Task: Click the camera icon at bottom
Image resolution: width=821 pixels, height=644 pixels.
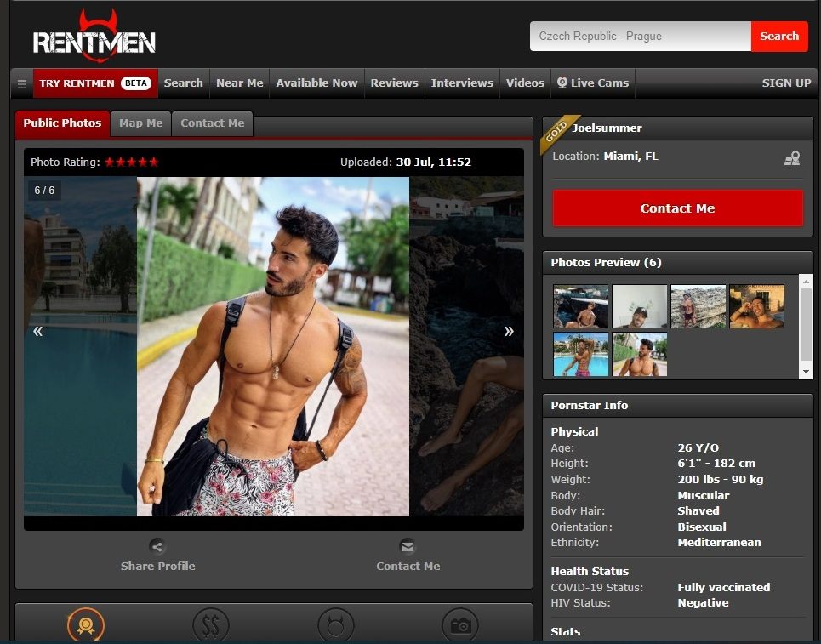Action: click(x=460, y=624)
